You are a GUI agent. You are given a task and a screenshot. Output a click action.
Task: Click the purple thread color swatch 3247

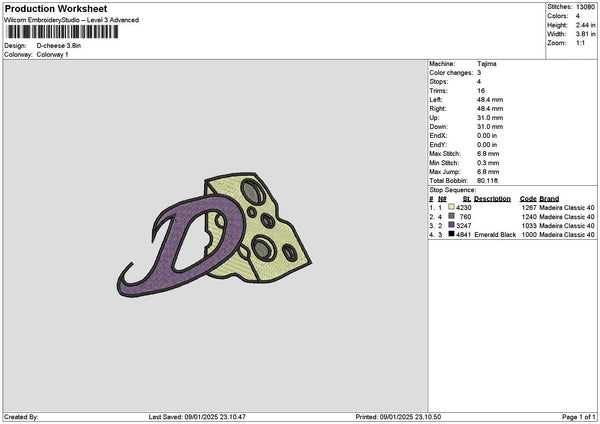(451, 225)
